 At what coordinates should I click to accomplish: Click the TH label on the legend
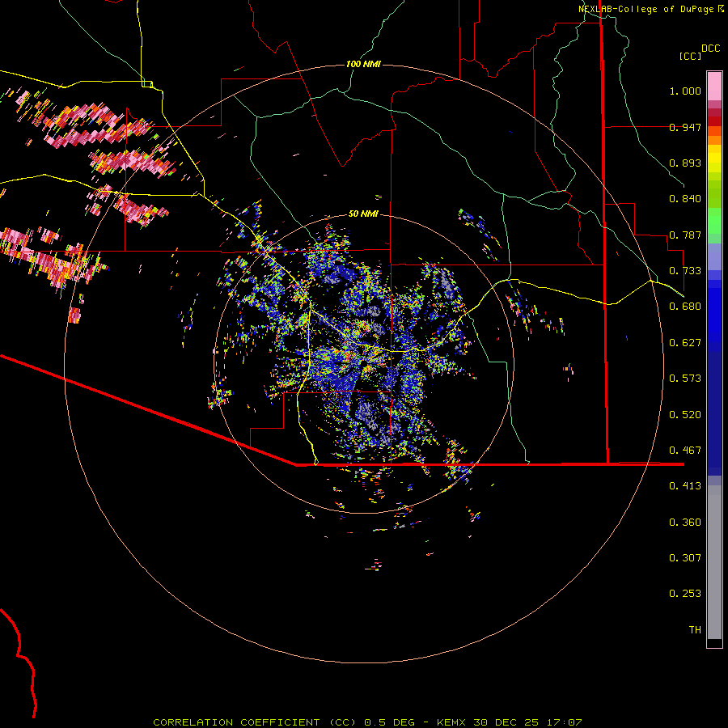click(x=695, y=630)
